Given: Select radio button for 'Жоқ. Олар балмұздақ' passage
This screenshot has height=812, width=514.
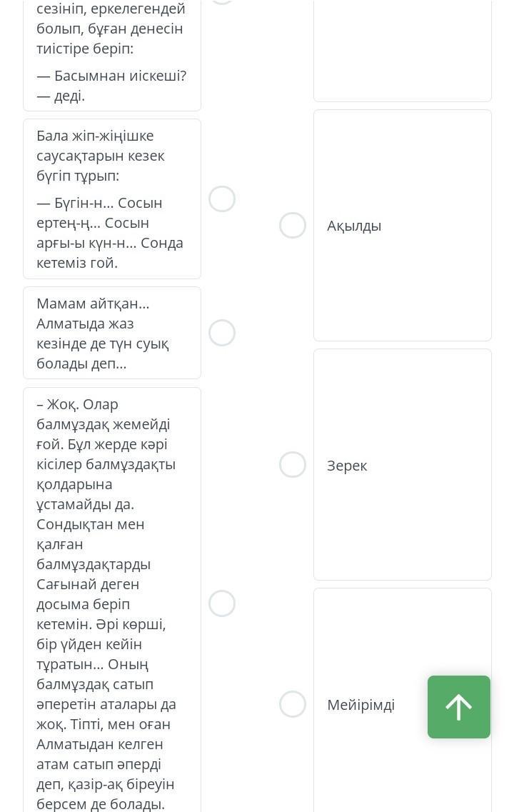Looking at the screenshot, I should [x=221, y=603].
